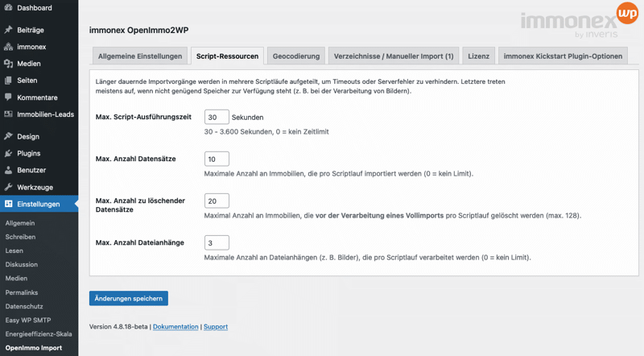
Task: Click the Design paintbrush icon
Action: pyautogui.click(x=8, y=136)
